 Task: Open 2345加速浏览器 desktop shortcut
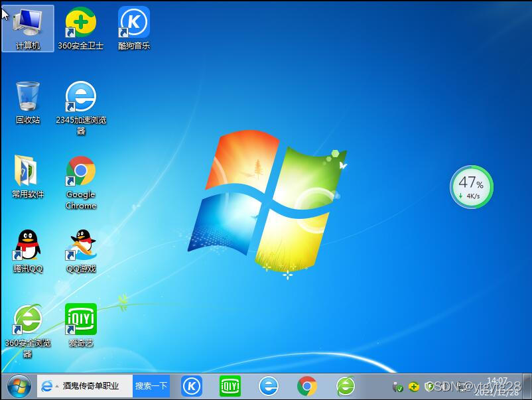[x=81, y=108]
